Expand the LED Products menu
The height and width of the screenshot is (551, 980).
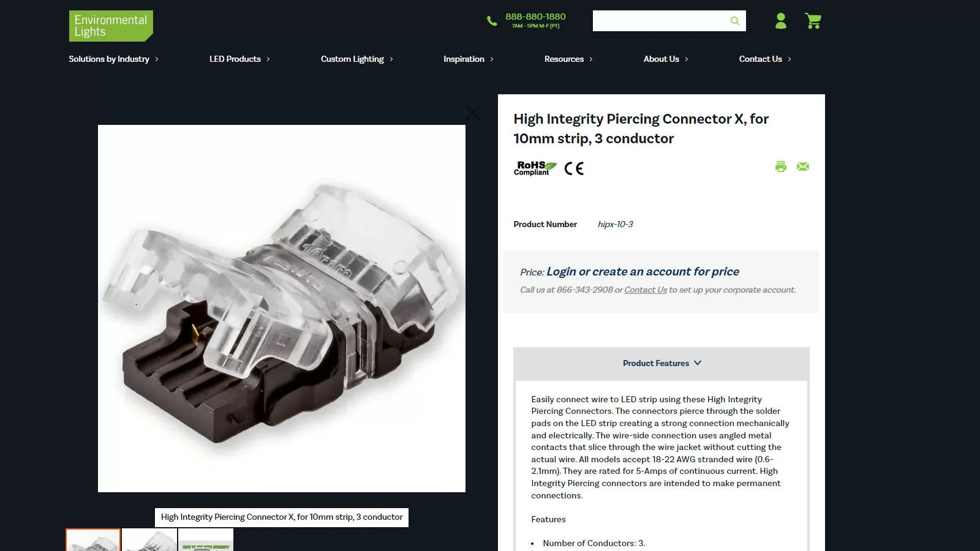point(239,59)
